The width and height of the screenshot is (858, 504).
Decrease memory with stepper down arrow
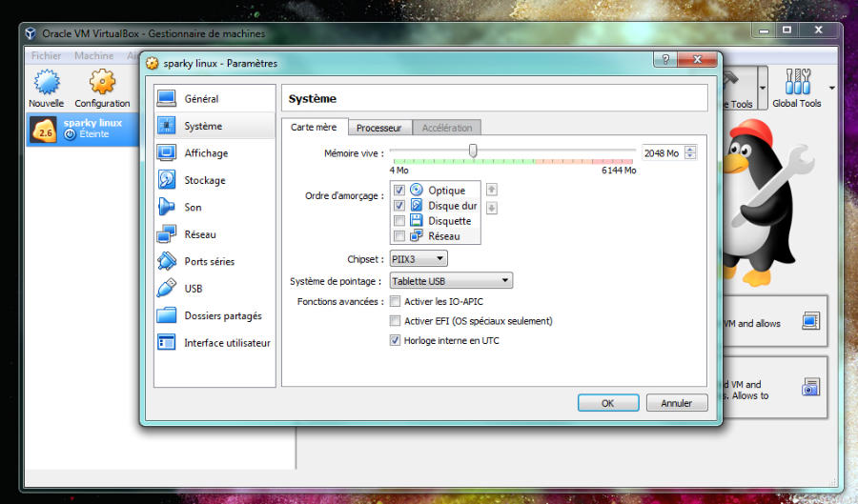point(690,157)
